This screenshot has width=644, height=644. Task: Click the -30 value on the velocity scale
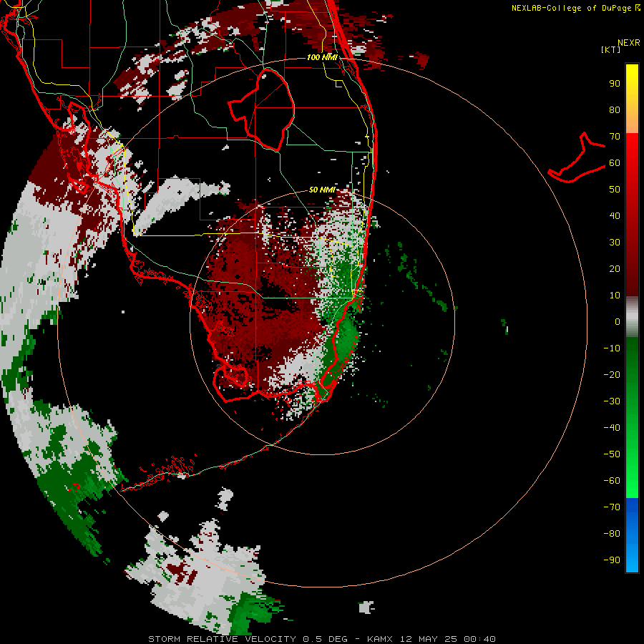click(x=612, y=401)
